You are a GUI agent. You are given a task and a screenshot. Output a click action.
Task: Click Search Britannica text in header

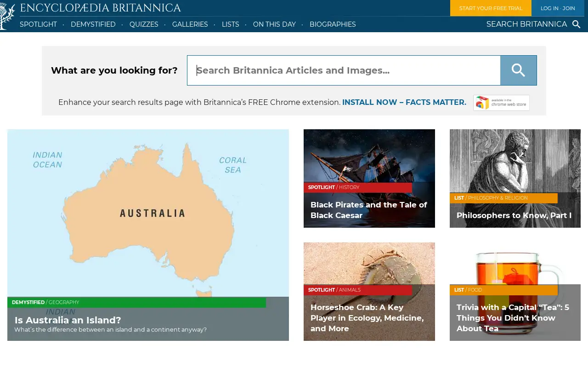tap(526, 24)
